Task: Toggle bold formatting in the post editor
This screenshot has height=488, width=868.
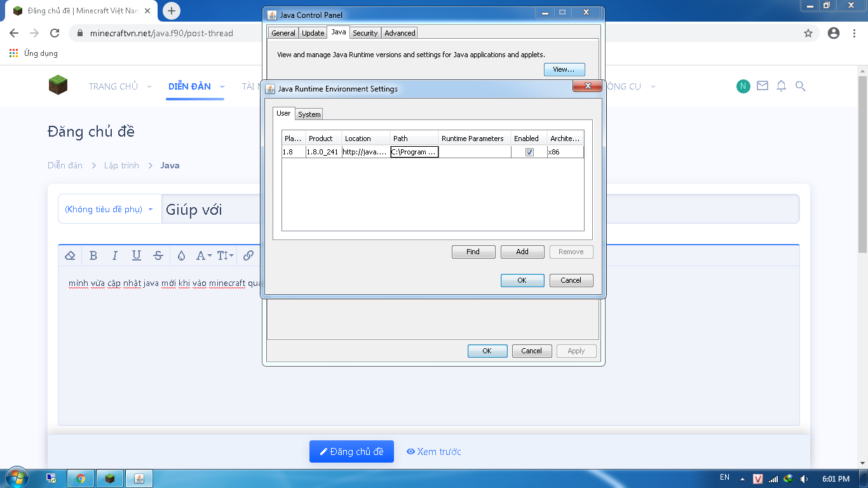Action: (93, 255)
